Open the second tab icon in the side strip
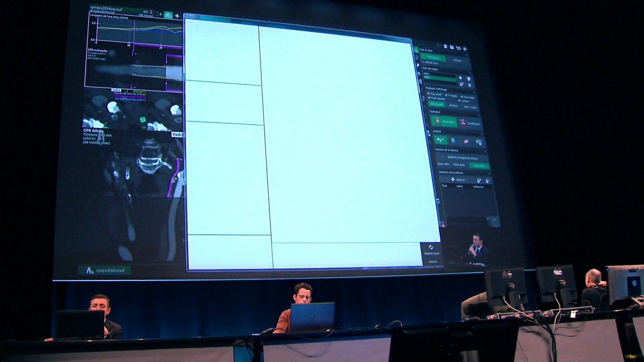The height and width of the screenshot is (362, 644). pyautogui.click(x=417, y=57)
